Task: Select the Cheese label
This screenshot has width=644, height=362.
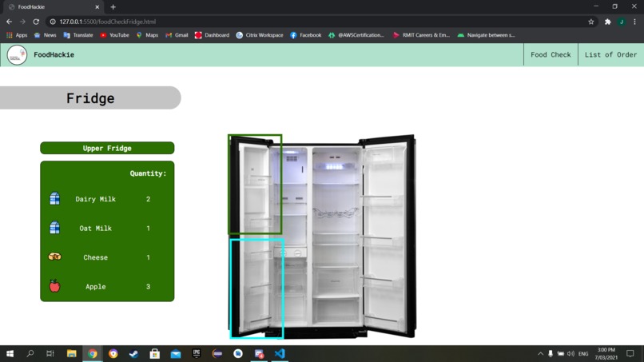Action: 95,257
